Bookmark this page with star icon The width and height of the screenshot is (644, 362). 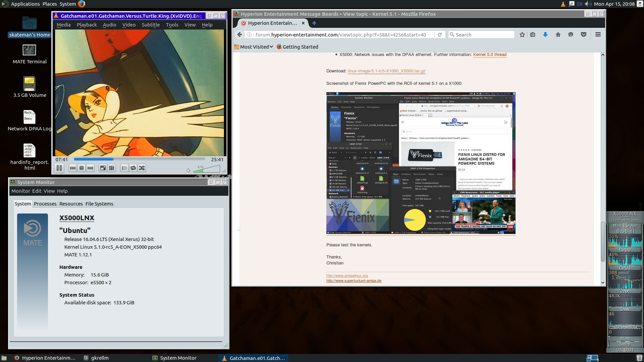[522, 35]
